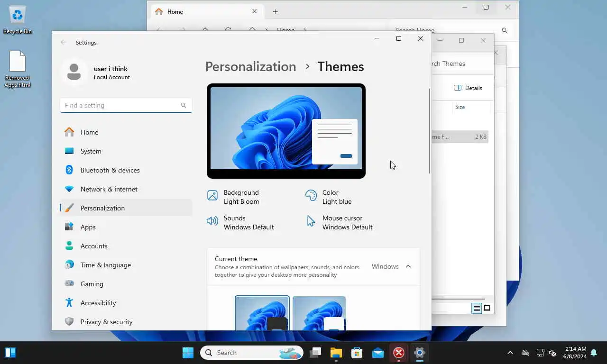Open Microsoft Store from the taskbar
The height and width of the screenshot is (364, 607).
click(x=357, y=353)
